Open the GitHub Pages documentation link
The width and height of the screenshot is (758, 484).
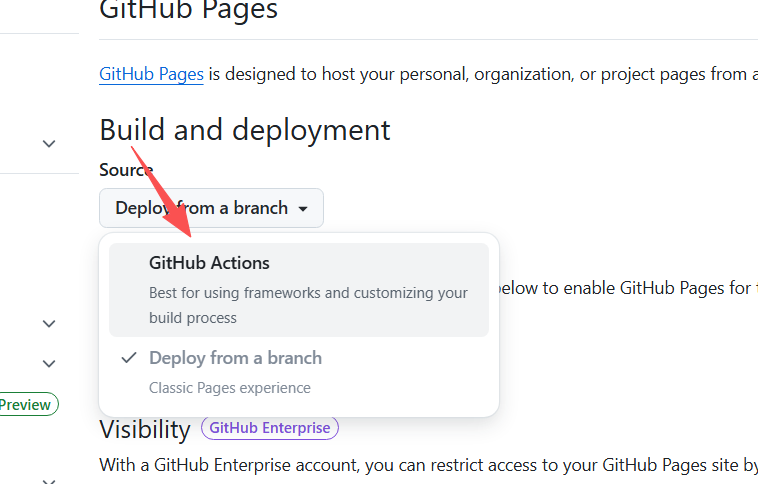click(151, 74)
